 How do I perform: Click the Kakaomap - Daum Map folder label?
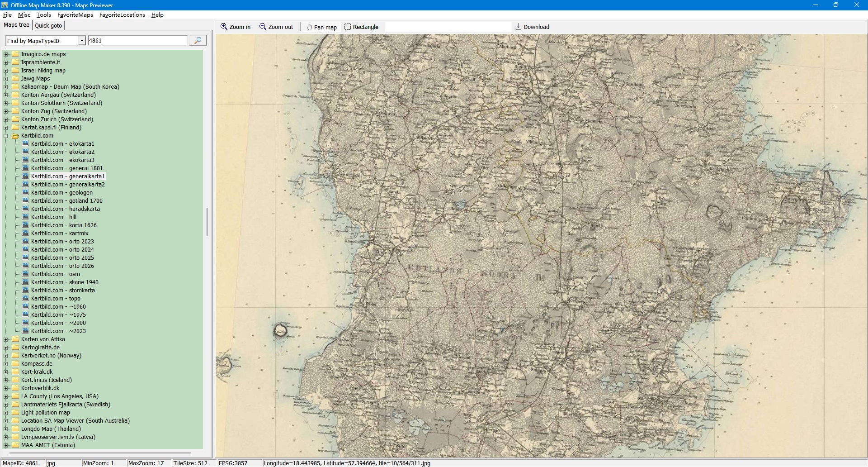(70, 87)
